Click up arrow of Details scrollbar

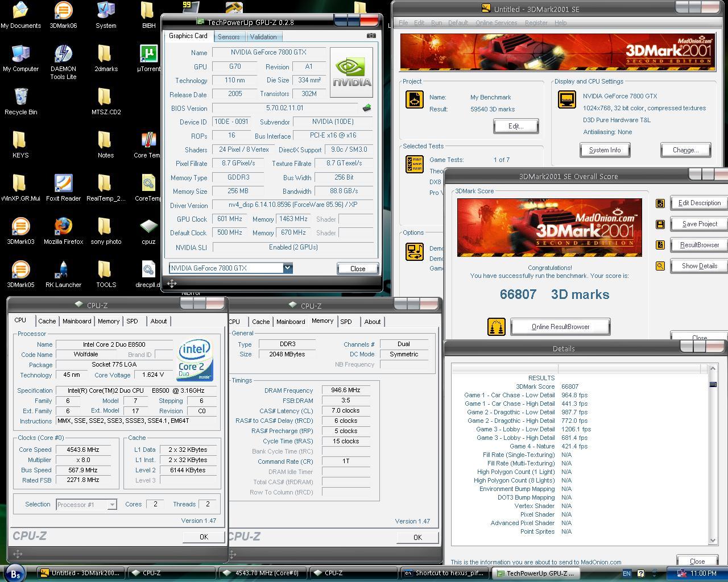[x=713, y=369]
